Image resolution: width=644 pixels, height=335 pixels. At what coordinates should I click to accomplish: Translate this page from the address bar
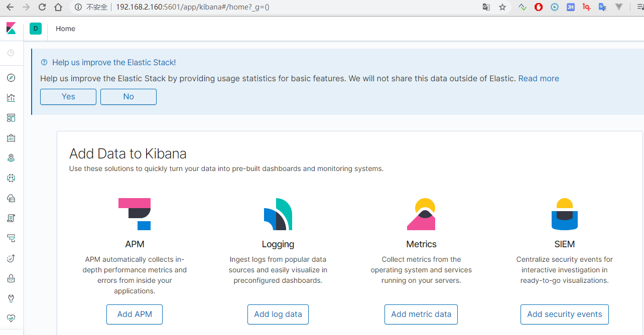coord(486,8)
